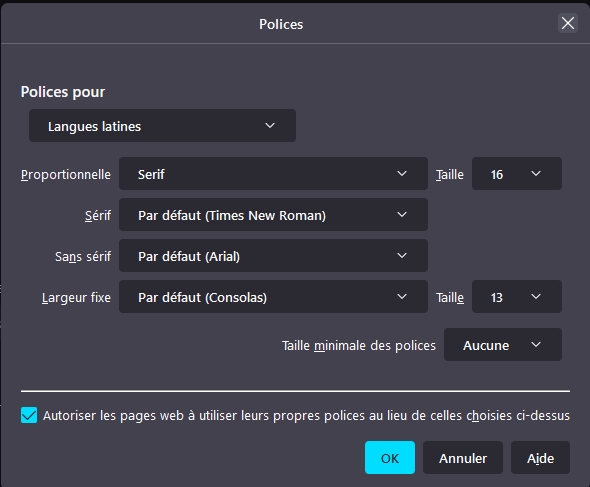
Task: Change the fixed-width font size 13 dropdown
Action: coord(517,297)
